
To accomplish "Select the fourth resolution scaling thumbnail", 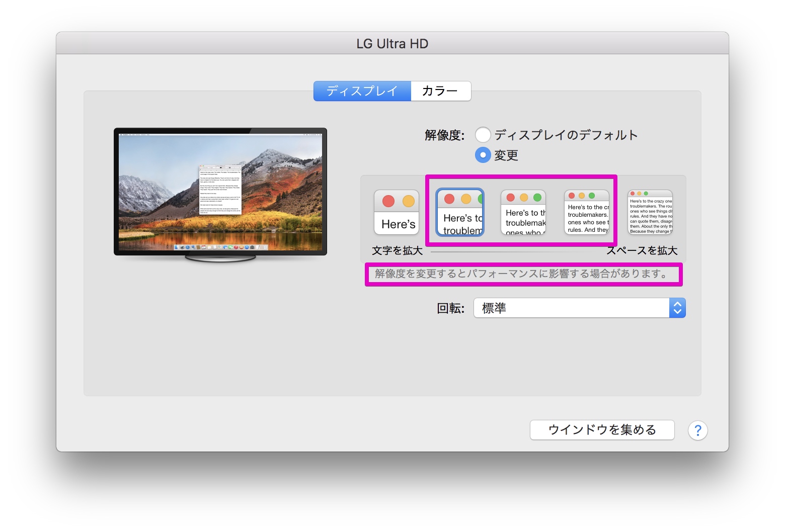I will coord(587,212).
